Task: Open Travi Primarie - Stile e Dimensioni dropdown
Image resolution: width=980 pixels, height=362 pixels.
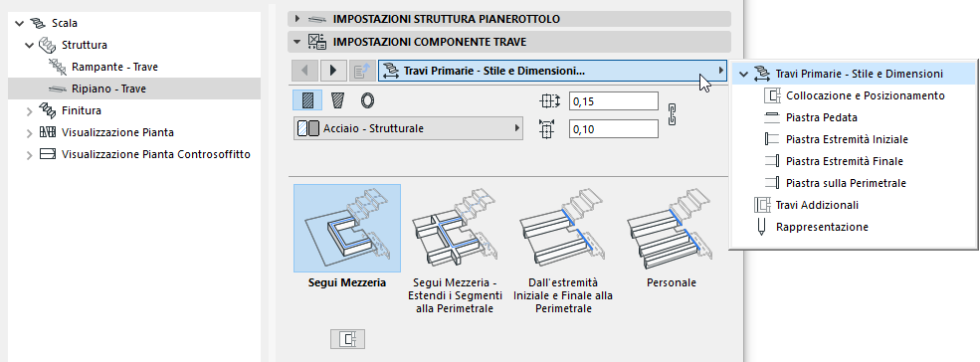Action: 553,71
